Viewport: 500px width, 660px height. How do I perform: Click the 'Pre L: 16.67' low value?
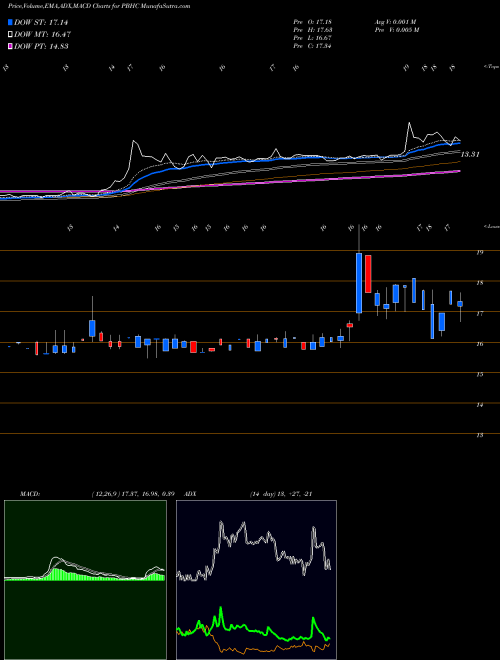pos(313,38)
